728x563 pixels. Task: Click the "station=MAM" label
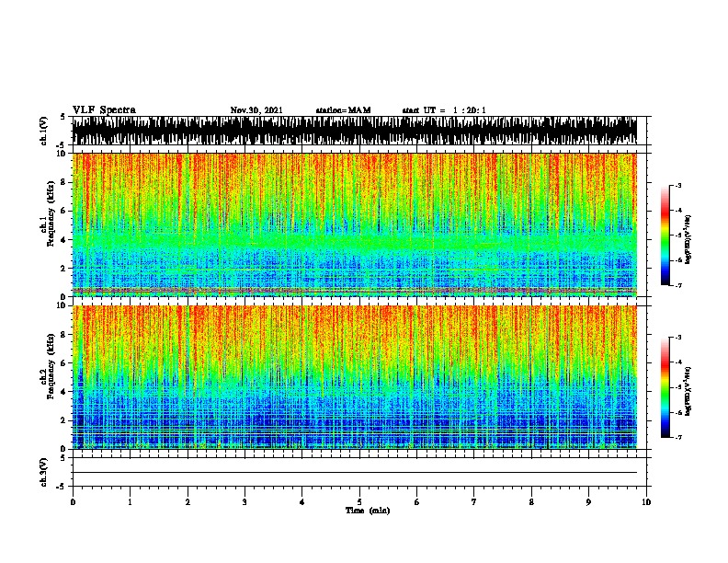point(343,110)
